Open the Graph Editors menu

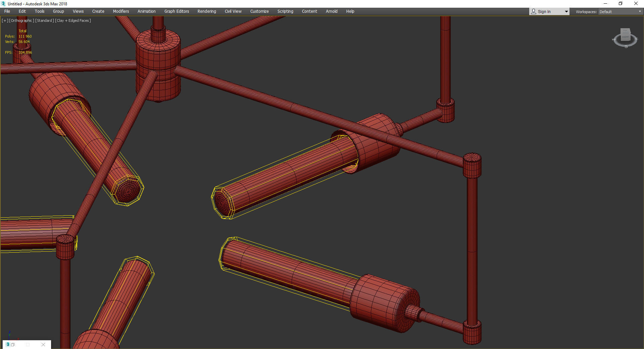coord(177,11)
